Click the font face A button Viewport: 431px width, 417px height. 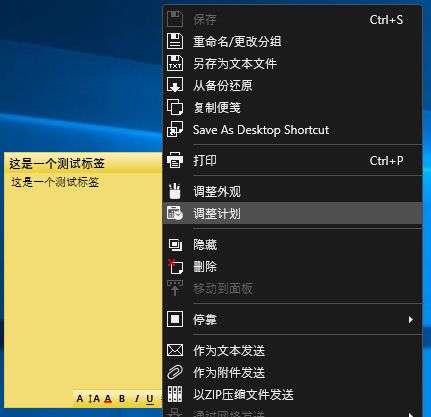[79, 399]
